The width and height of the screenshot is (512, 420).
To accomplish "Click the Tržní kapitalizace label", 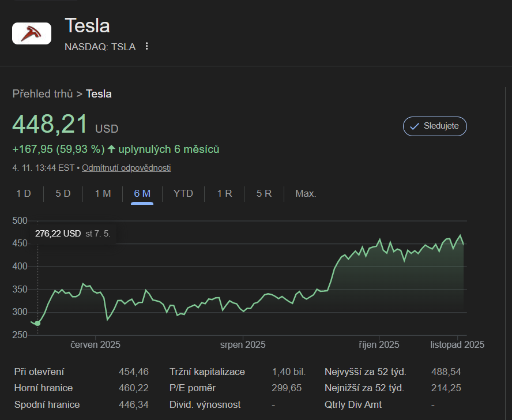I will point(207,372).
